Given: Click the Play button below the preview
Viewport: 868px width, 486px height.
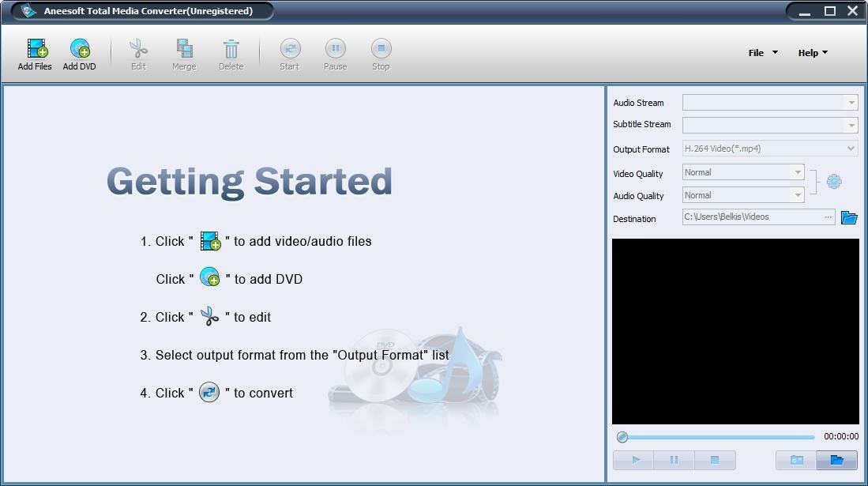Looking at the screenshot, I should tap(633, 459).
